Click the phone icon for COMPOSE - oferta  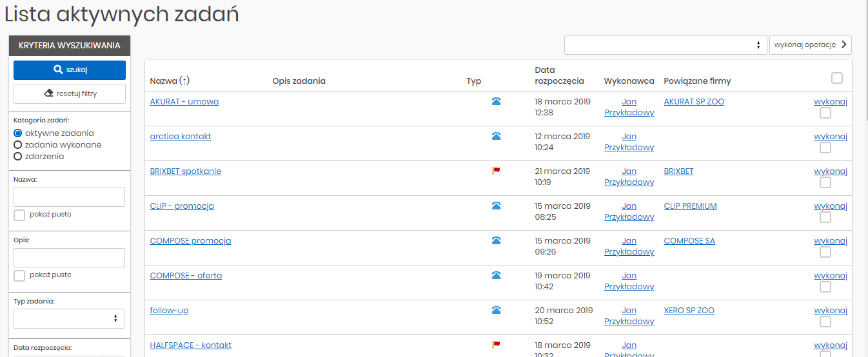pyautogui.click(x=496, y=275)
